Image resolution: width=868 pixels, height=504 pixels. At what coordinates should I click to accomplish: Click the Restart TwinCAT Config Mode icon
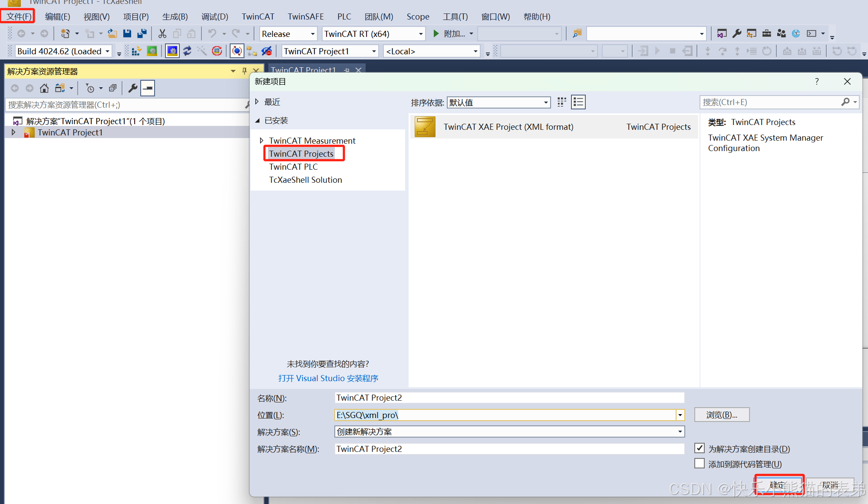coord(172,51)
